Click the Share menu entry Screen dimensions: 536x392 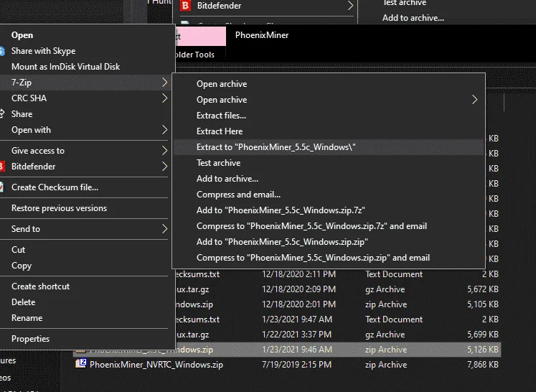click(85, 114)
